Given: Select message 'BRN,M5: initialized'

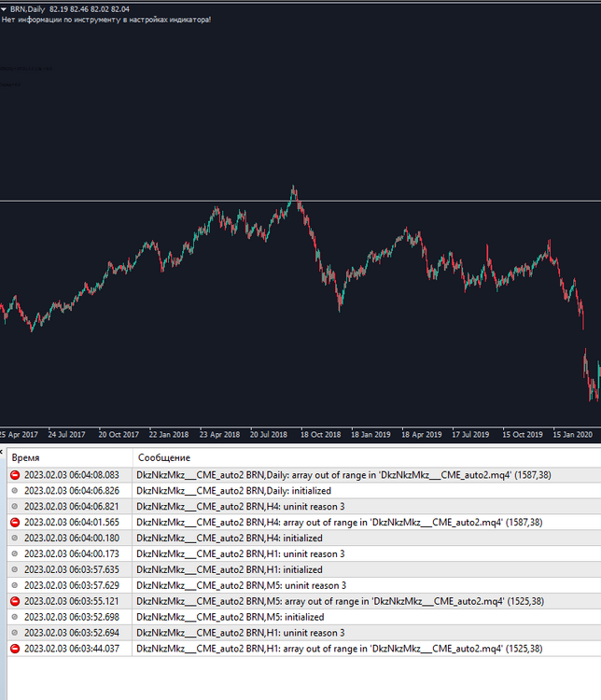Looking at the screenshot, I should 231,617.
